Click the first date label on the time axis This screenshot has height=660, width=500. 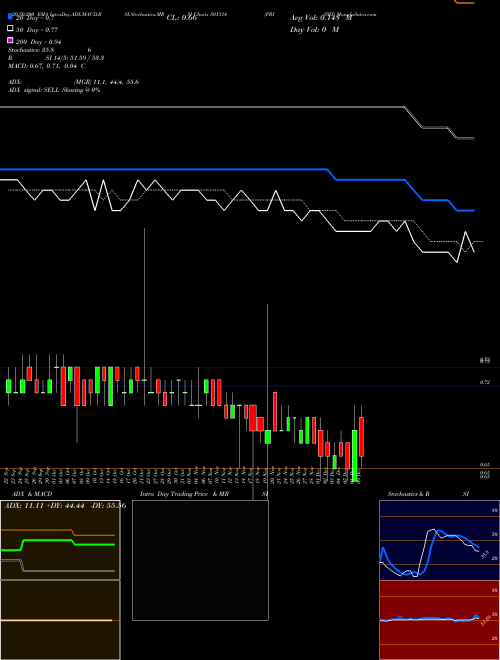coord(6,477)
